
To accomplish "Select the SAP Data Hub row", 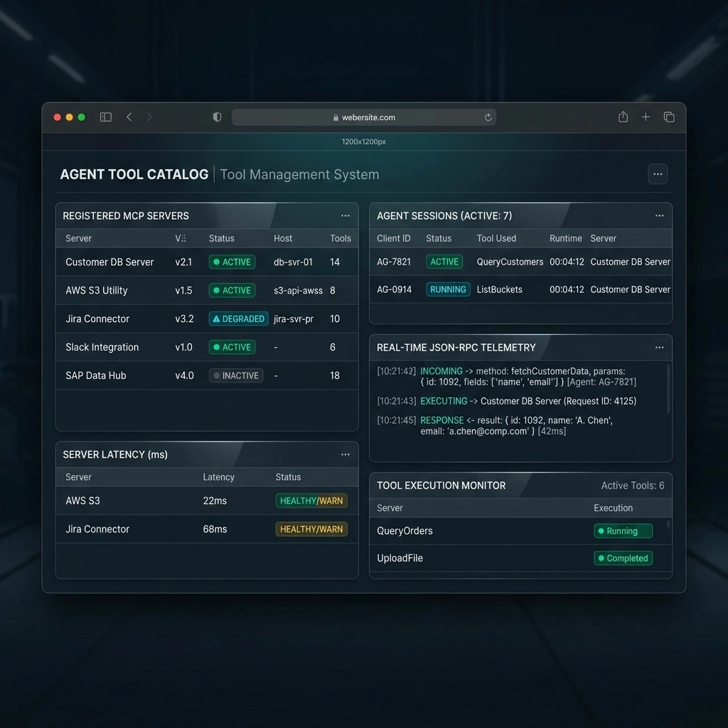I will point(207,375).
